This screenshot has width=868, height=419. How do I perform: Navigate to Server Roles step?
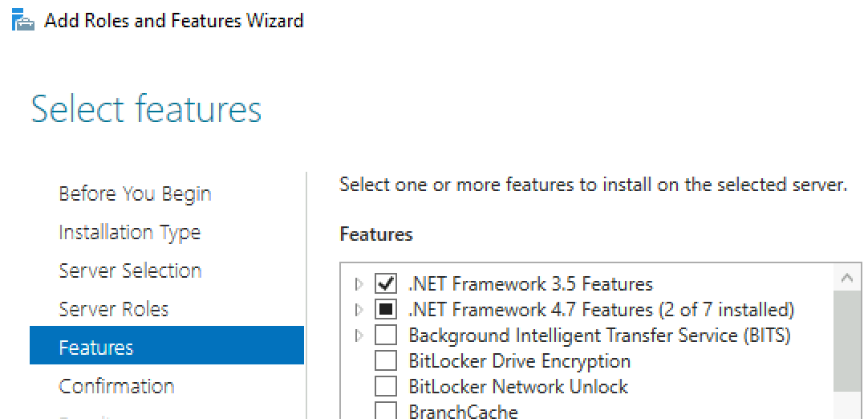[x=113, y=309]
